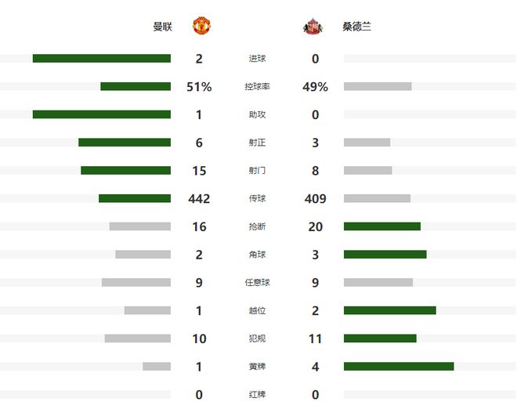The height and width of the screenshot is (420, 517).
Task: Click the 越位 stat label
Action: click(x=257, y=311)
